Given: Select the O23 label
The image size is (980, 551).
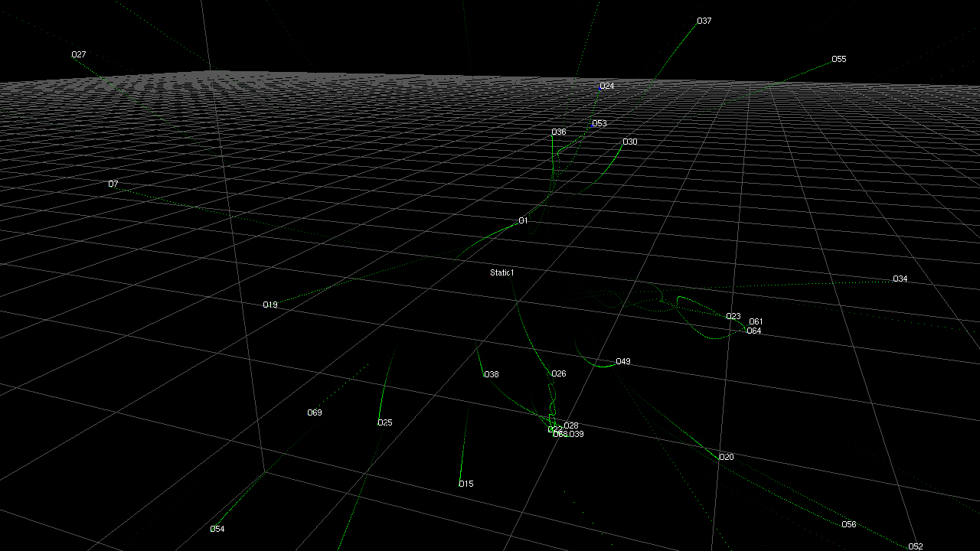Looking at the screenshot, I should coord(733,317).
